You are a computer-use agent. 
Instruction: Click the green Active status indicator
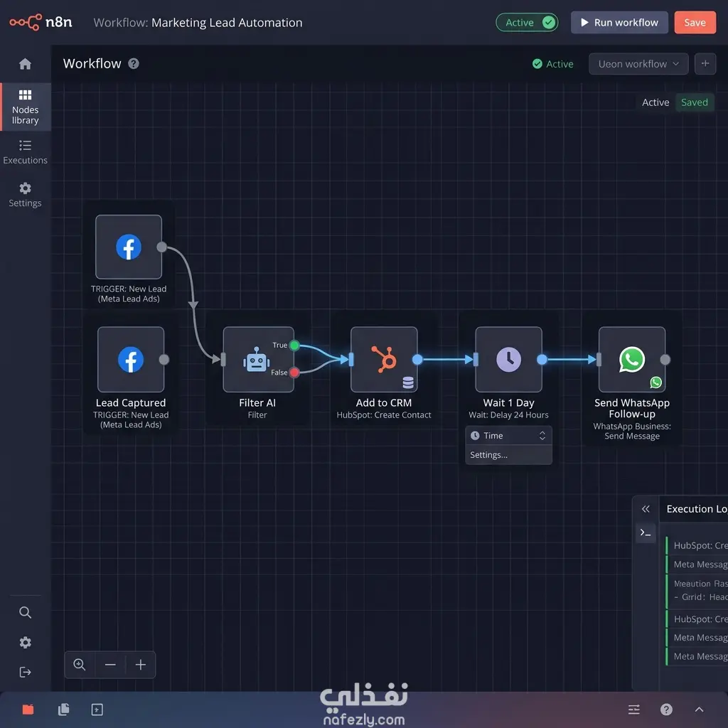[552, 64]
